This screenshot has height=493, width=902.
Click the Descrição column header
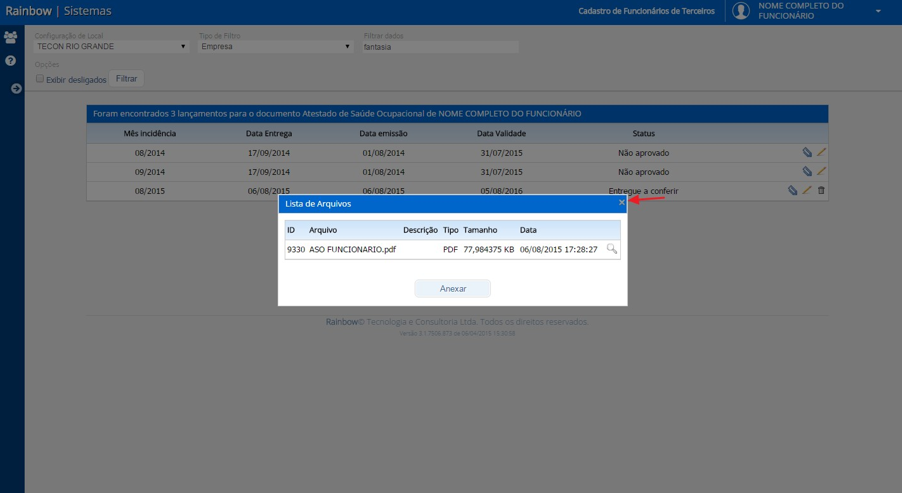420,230
